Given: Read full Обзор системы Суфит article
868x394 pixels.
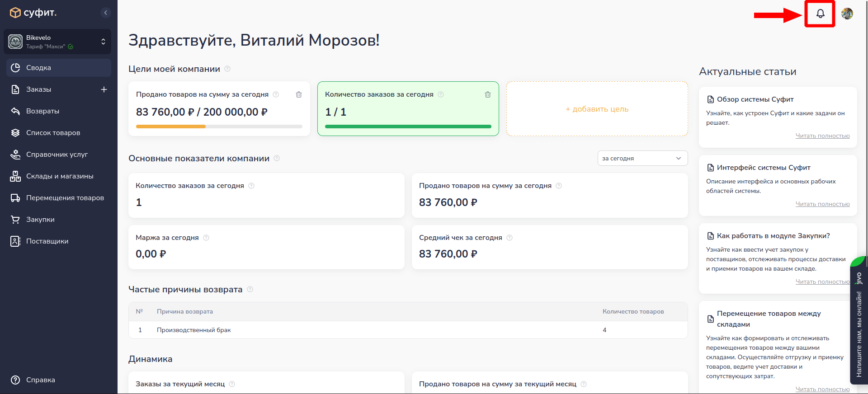Looking at the screenshot, I should [x=822, y=136].
